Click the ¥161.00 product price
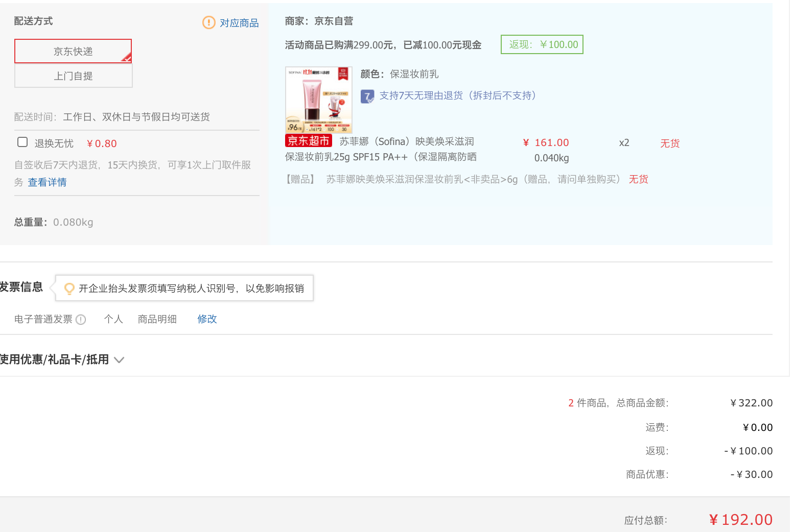794x532 pixels. point(546,142)
